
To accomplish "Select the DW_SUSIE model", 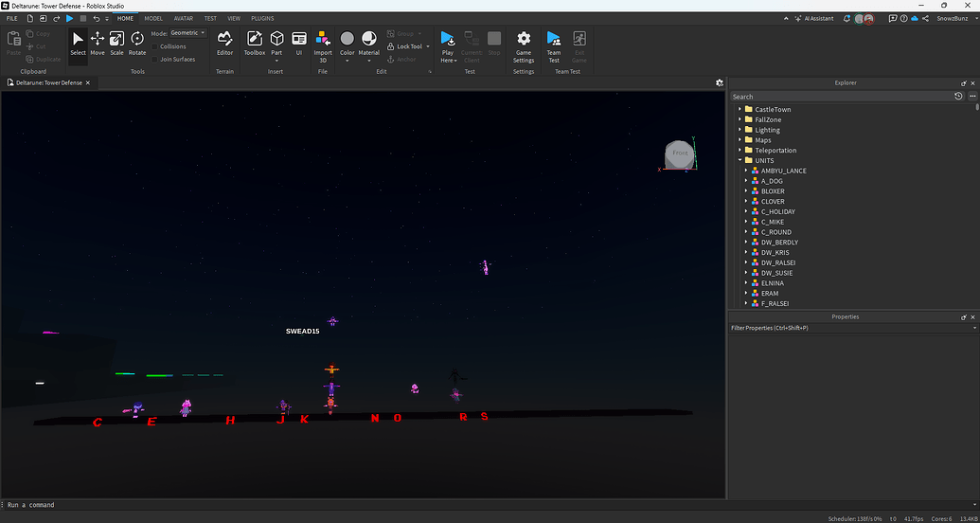I will pos(776,274).
